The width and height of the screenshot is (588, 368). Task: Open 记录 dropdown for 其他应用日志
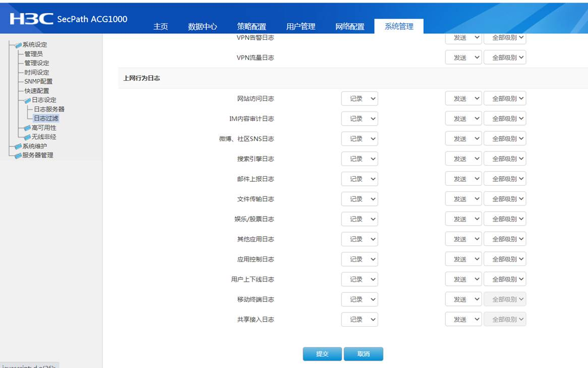point(360,239)
